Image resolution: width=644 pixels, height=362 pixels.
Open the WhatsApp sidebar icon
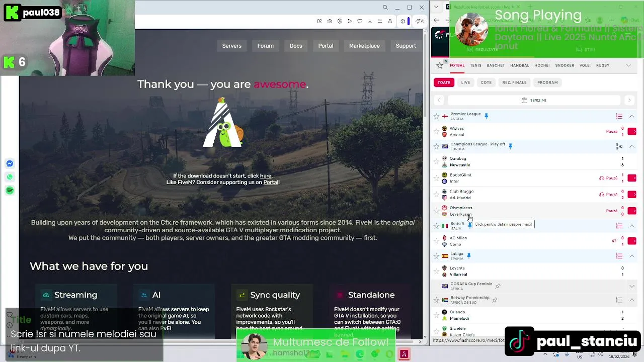click(x=10, y=177)
